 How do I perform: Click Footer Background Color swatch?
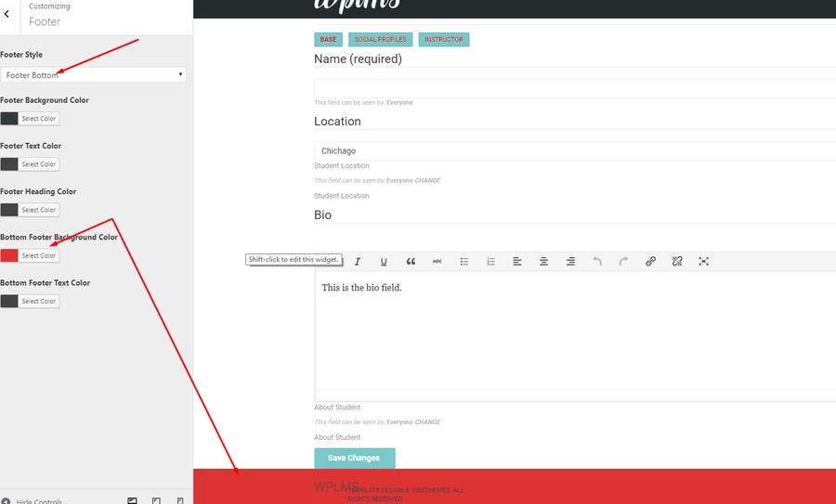[9, 118]
